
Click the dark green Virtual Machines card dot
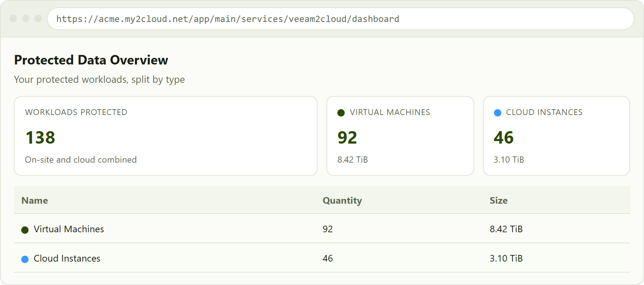pos(341,113)
